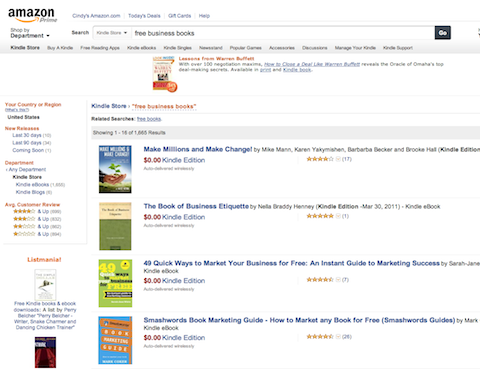The image size is (480, 369).
Task: Click star rating for Make Millions book
Action: (x=320, y=159)
